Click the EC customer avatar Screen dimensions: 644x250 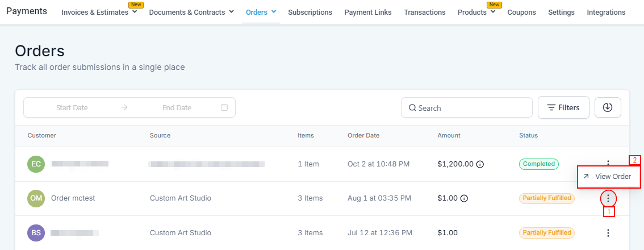click(x=36, y=164)
